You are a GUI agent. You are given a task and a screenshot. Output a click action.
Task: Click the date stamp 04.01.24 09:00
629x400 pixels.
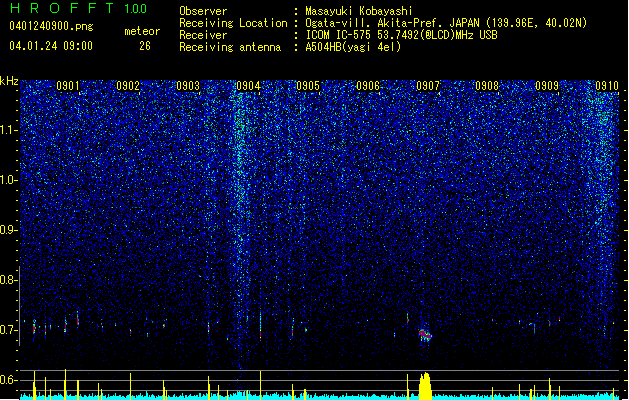coord(51,46)
